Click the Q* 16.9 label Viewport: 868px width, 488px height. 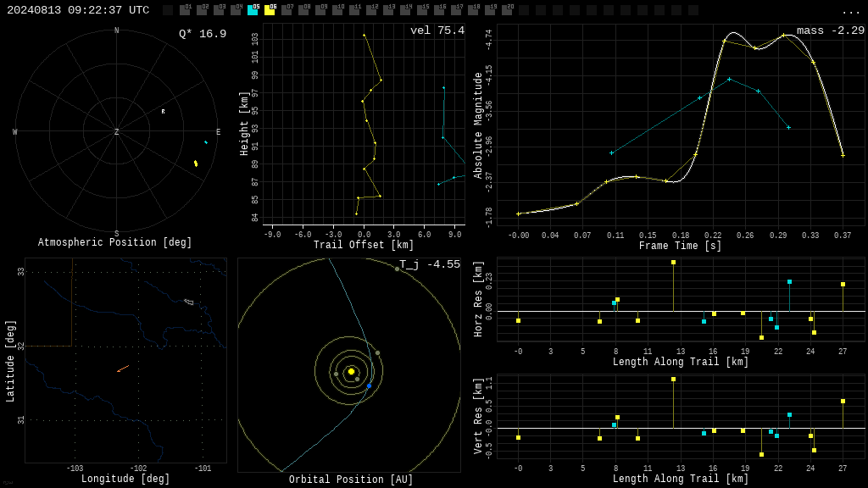tap(203, 34)
